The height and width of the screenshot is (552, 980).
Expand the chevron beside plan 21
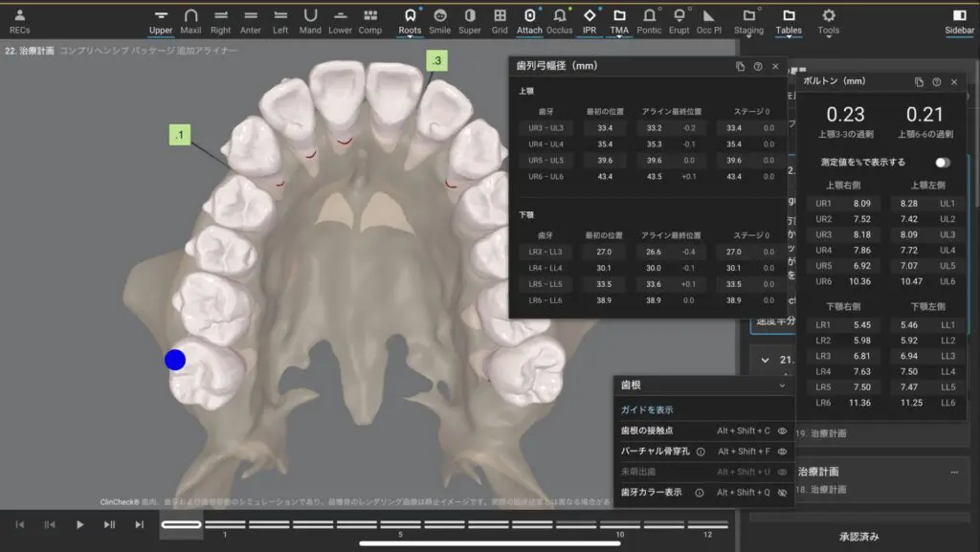click(x=765, y=360)
